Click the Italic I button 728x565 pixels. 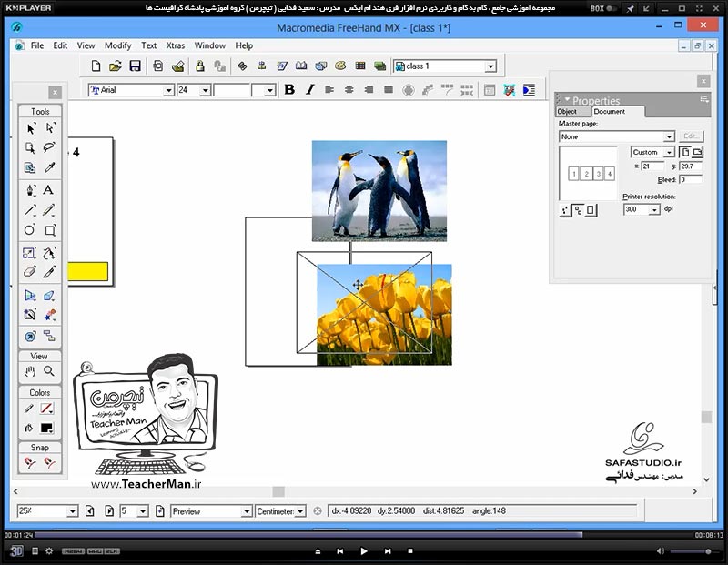point(309,89)
